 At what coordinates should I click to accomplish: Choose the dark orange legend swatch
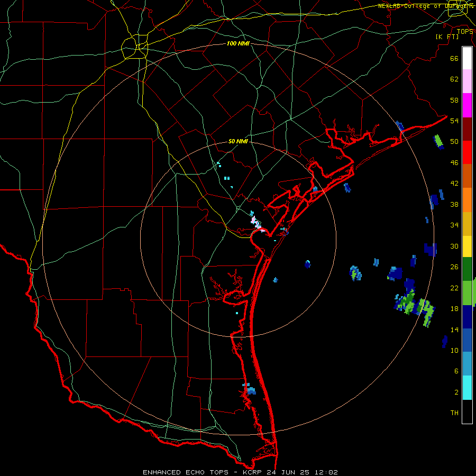pyautogui.click(x=467, y=176)
